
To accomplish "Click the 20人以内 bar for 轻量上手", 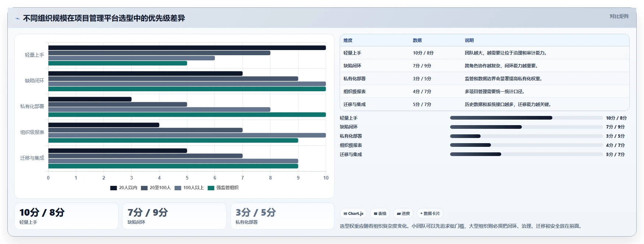I will pos(187,48).
